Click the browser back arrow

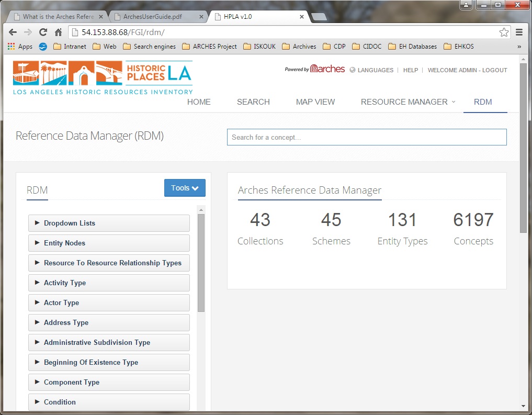13,32
